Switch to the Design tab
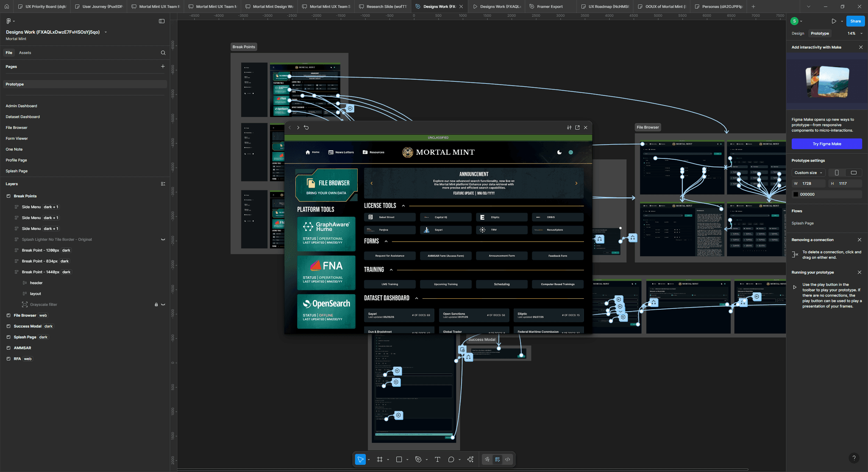868x472 pixels. (x=798, y=33)
